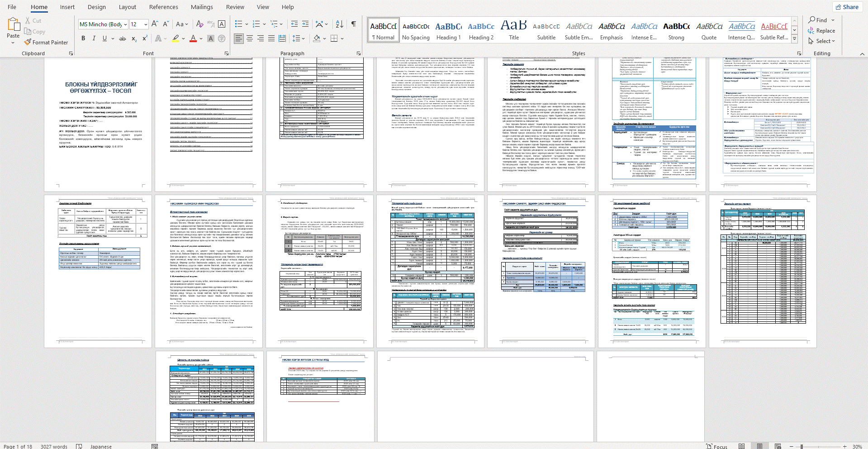The image size is (868, 449).
Task: Toggle Focus mode in status bar
Action: point(717,446)
